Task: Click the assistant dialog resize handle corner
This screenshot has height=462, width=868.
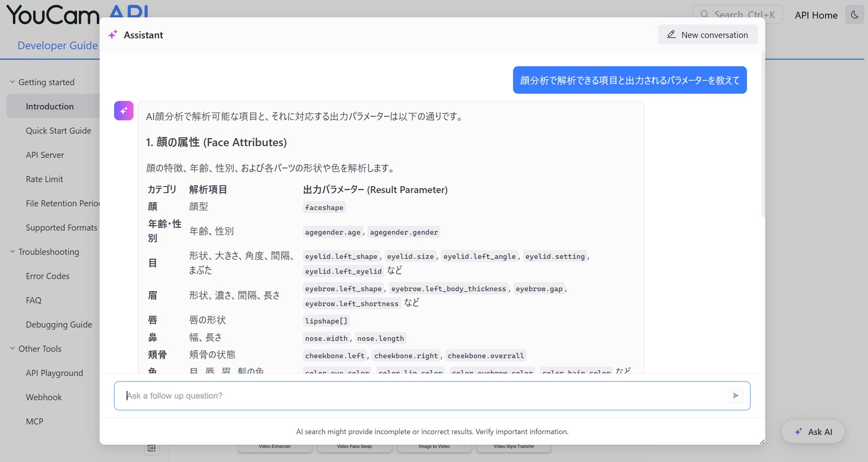Action: tap(762, 442)
